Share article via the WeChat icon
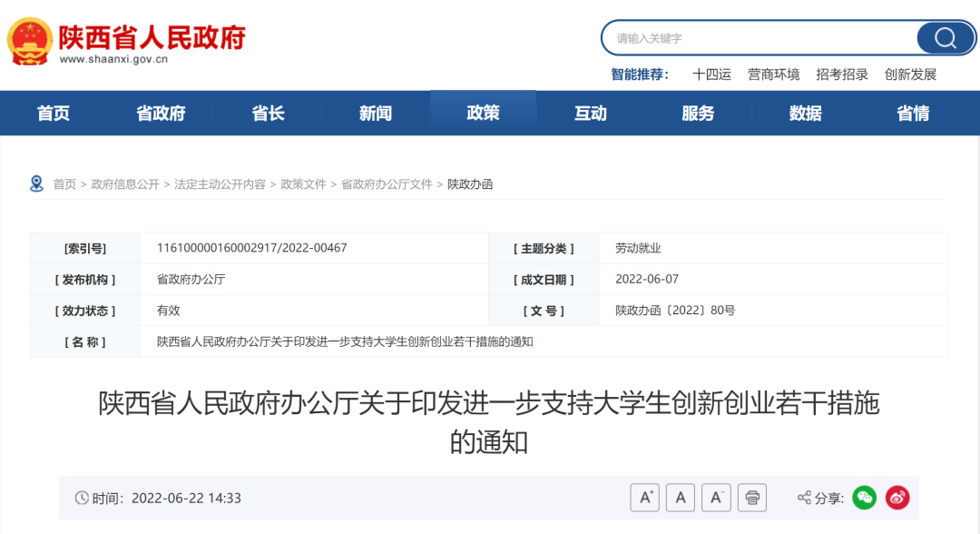The width and height of the screenshot is (980, 534). coord(864,498)
